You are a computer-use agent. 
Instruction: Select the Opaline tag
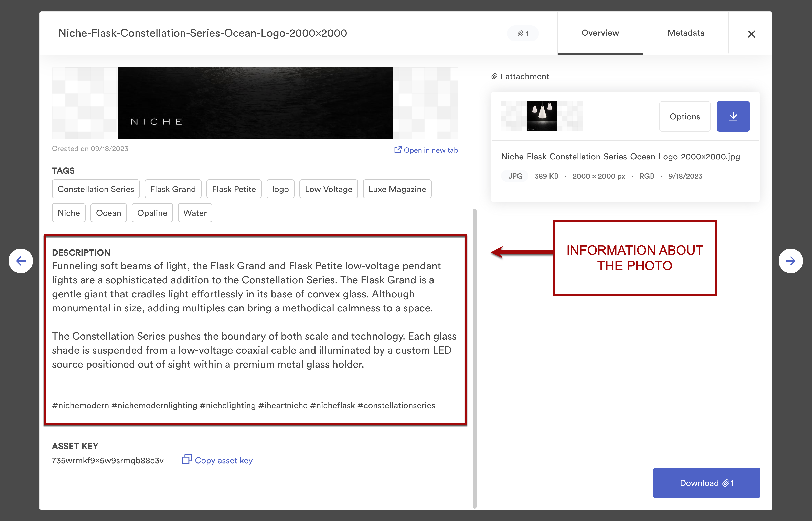152,213
